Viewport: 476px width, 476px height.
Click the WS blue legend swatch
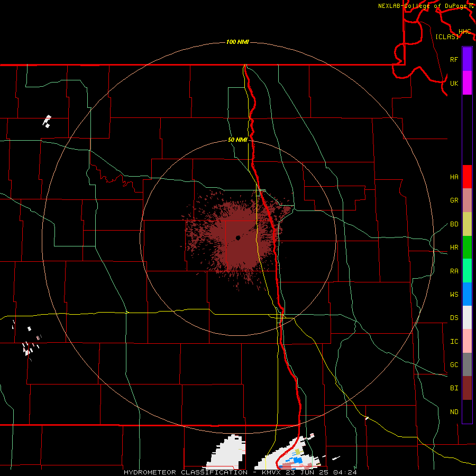tap(467, 294)
